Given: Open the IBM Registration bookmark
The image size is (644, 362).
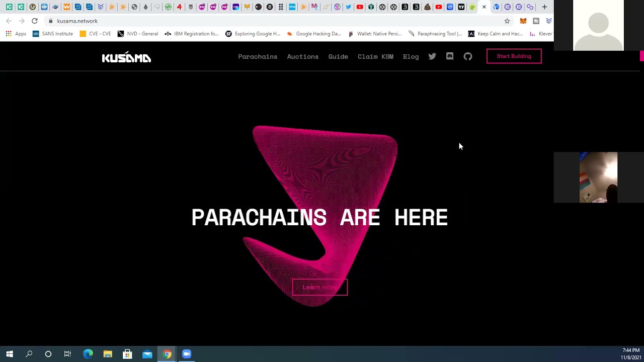Looking at the screenshot, I should (x=192, y=34).
